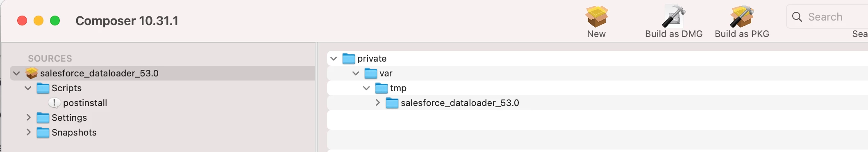Select the salesforce_dataloader_53.0 package icon in Sources
This screenshot has height=152, width=868.
coord(32,73)
